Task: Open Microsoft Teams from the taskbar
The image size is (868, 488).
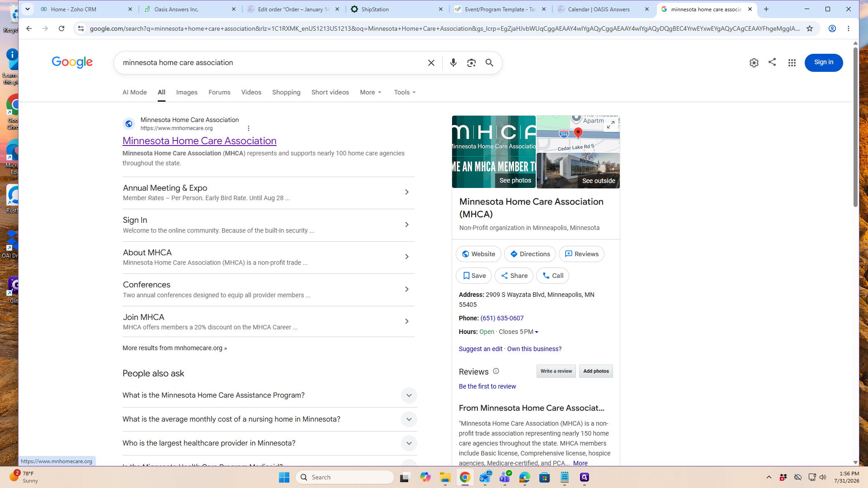Action: pos(505,477)
